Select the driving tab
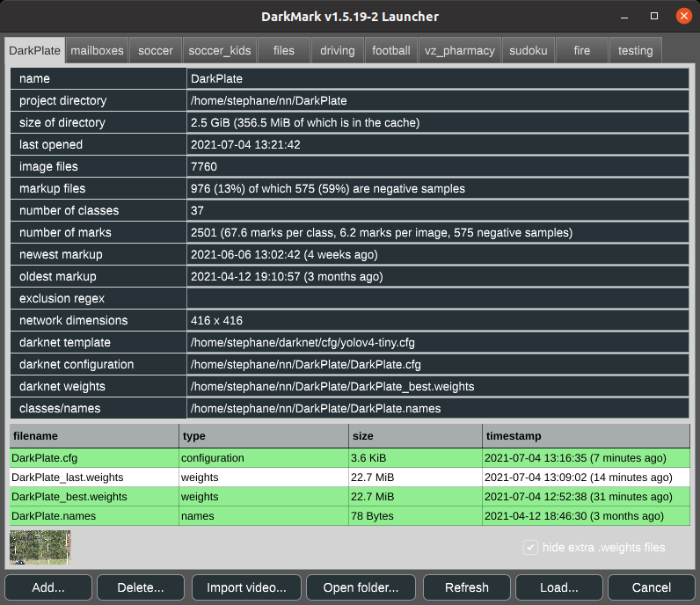 click(x=337, y=50)
